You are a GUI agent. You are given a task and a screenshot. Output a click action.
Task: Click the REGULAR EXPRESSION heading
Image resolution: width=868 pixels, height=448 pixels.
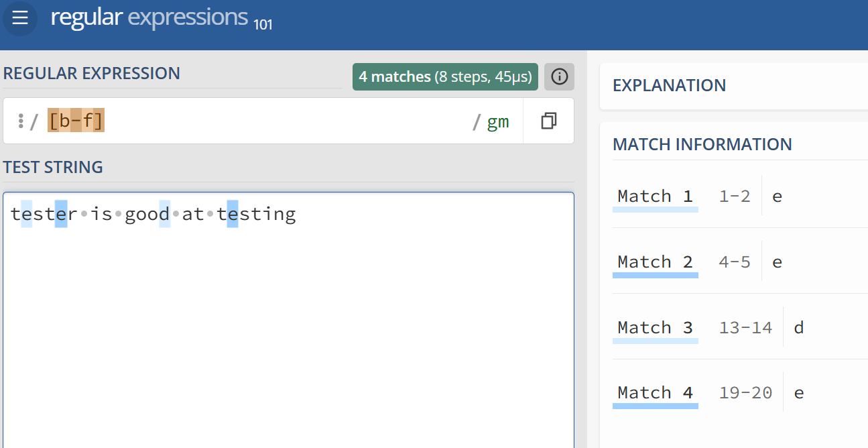[91, 73]
